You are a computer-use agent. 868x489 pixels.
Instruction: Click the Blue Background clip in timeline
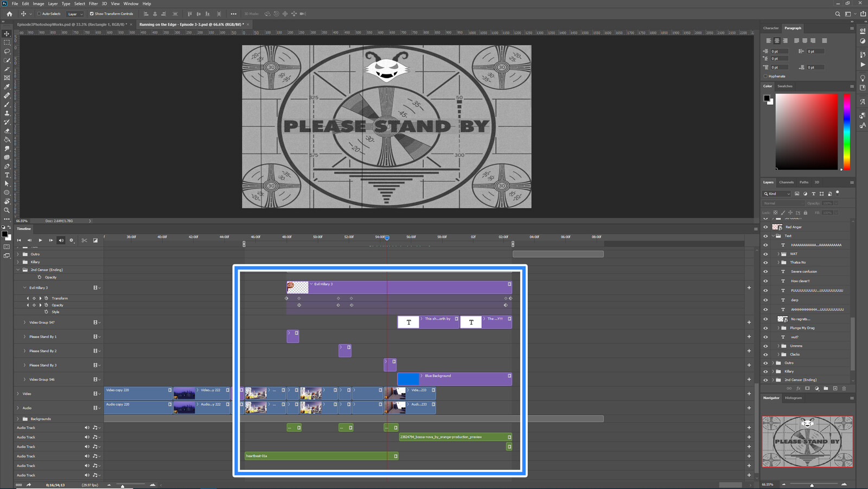[x=455, y=379]
